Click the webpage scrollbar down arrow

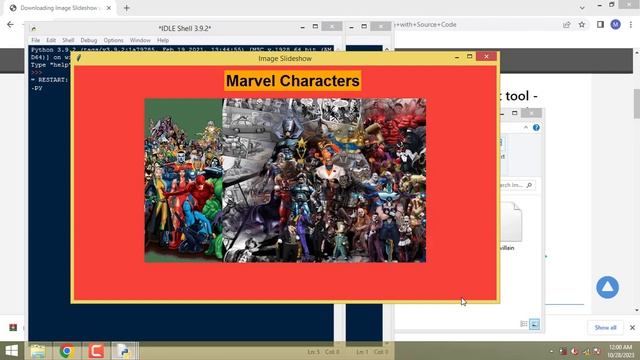click(636, 310)
